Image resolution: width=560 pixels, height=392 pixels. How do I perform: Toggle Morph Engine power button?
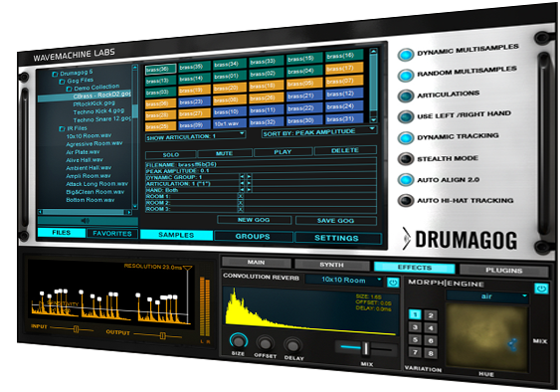pyautogui.click(x=541, y=289)
